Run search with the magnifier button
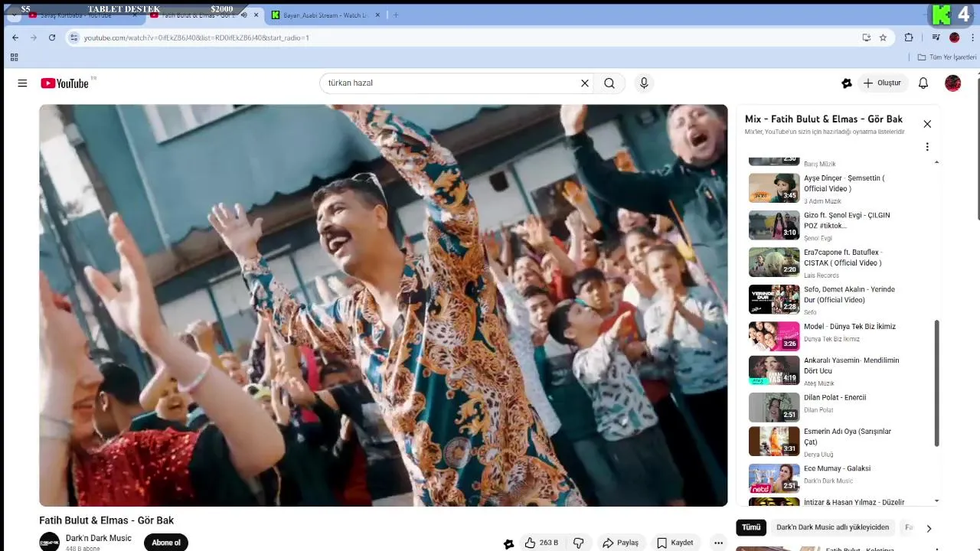The height and width of the screenshot is (551, 980). coord(609,83)
